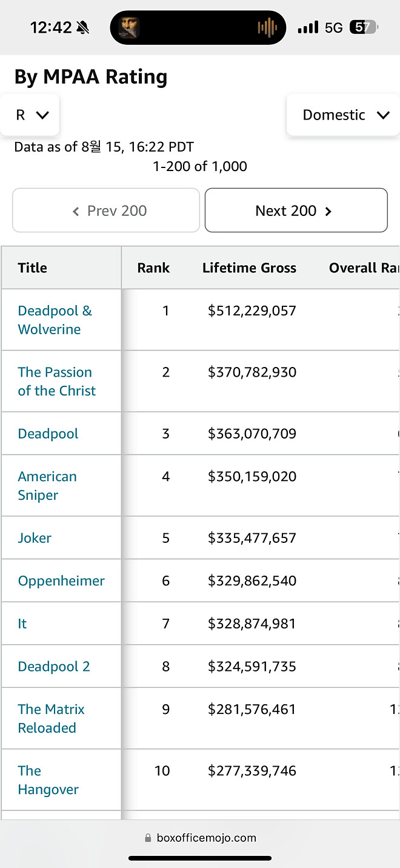Open The Matrix Reloaded link
This screenshot has width=400, height=868.
coord(51,718)
